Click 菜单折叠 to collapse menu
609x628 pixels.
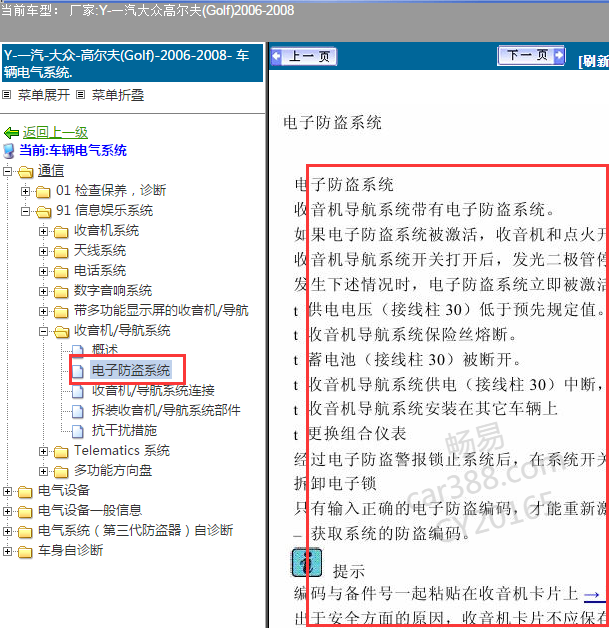pos(118,95)
